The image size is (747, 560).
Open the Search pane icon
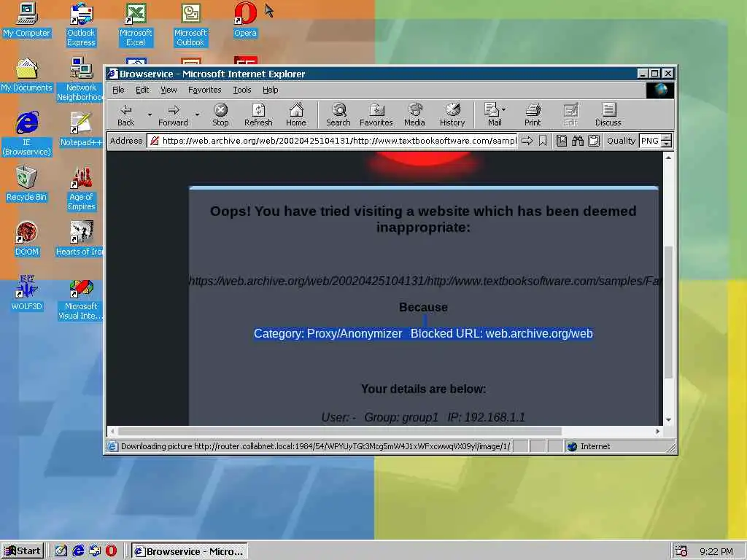[338, 114]
